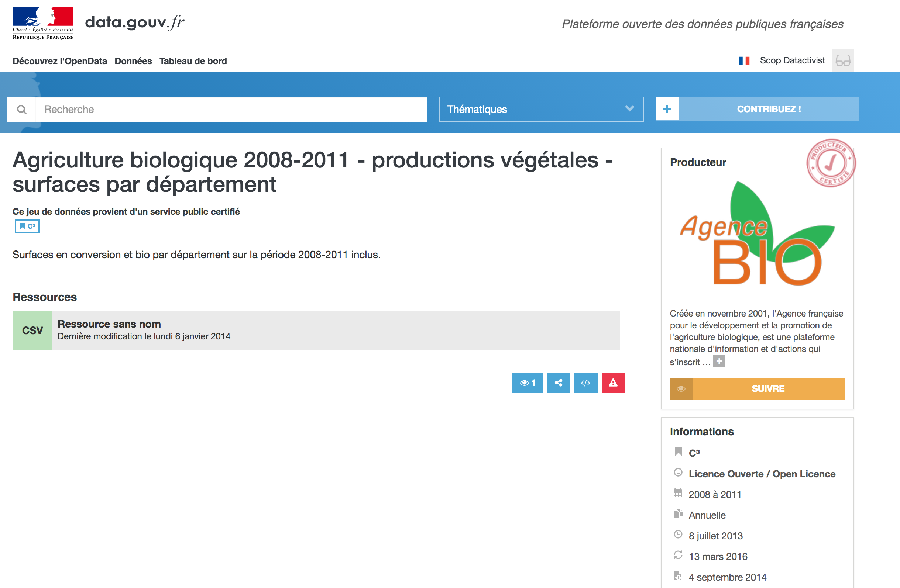Viewport: 900px width, 588px height.
Task: Open the embed code icon button
Action: (585, 383)
